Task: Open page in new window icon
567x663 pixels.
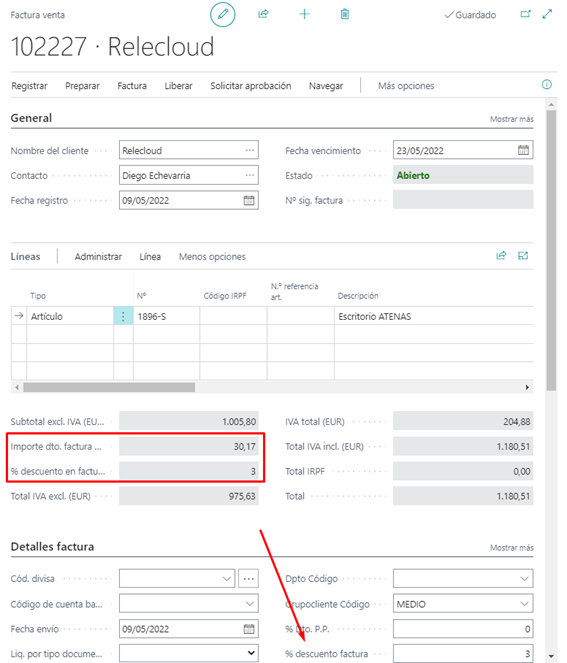Action: (x=525, y=14)
